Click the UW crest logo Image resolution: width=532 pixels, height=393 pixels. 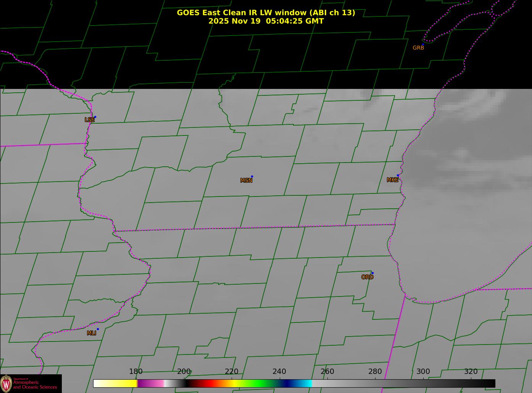[x=6, y=383]
